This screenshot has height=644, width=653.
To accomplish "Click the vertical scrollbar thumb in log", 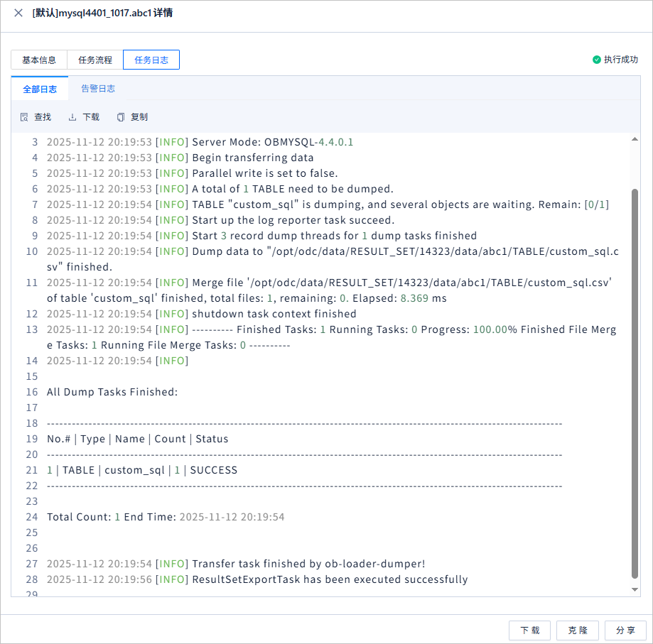I will 635,383.
